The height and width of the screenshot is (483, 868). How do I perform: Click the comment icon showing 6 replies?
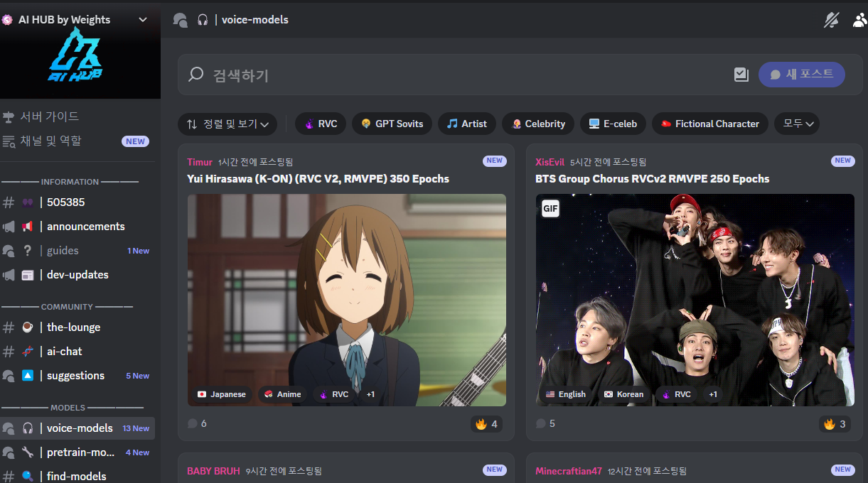pos(192,423)
